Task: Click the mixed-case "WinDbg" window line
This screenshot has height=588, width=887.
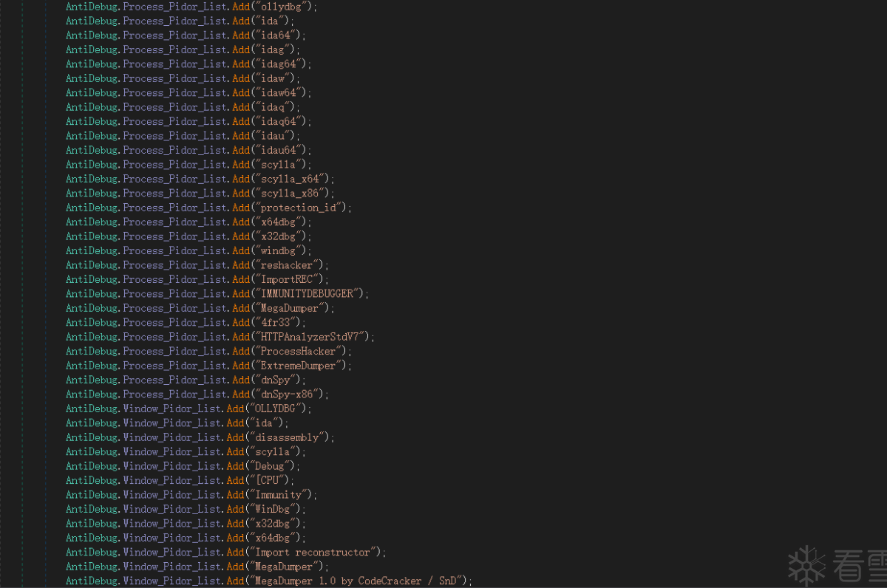Action: [x=186, y=510]
